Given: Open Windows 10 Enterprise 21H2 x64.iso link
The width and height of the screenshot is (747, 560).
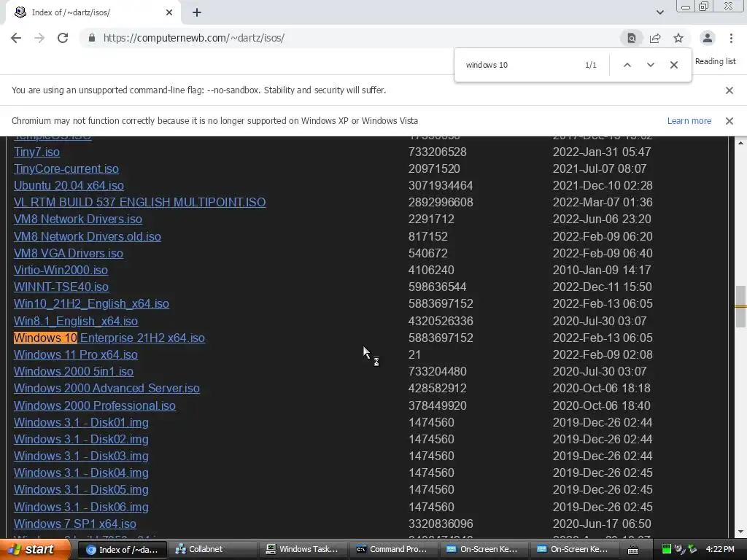Looking at the screenshot, I should 109,338.
